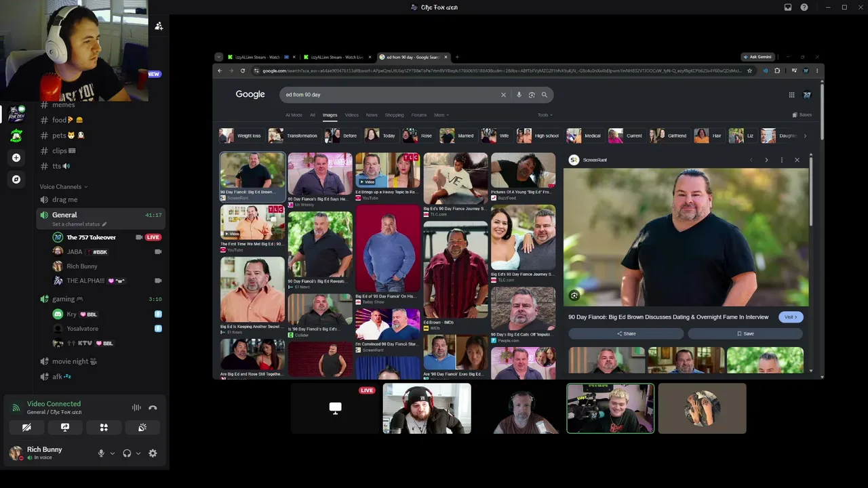Image resolution: width=868 pixels, height=488 pixels.
Task: Toggle noise suppression waveform icon
Action: point(136,407)
